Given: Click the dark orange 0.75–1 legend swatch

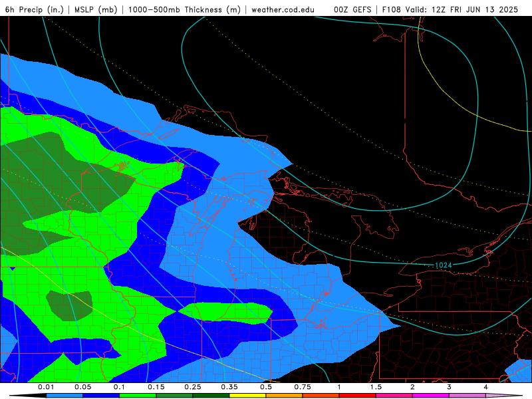Looking at the screenshot, I should click(x=321, y=396).
